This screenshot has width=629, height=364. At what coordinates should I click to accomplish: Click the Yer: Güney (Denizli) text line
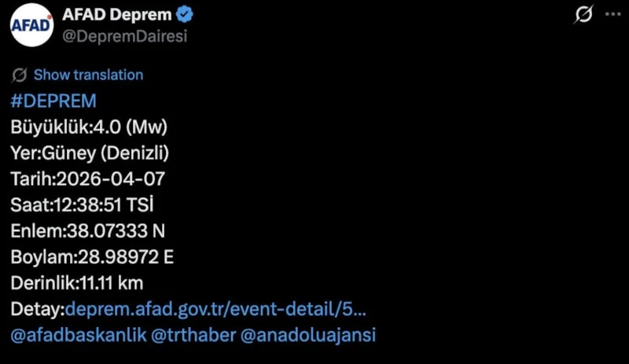pos(90,153)
